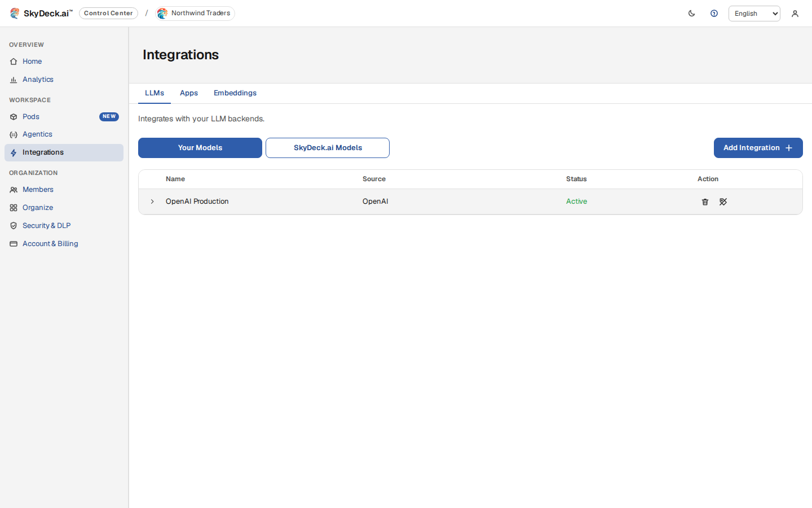The image size is (812, 508).
Task: Switch to the Apps tab
Action: pyautogui.click(x=189, y=93)
